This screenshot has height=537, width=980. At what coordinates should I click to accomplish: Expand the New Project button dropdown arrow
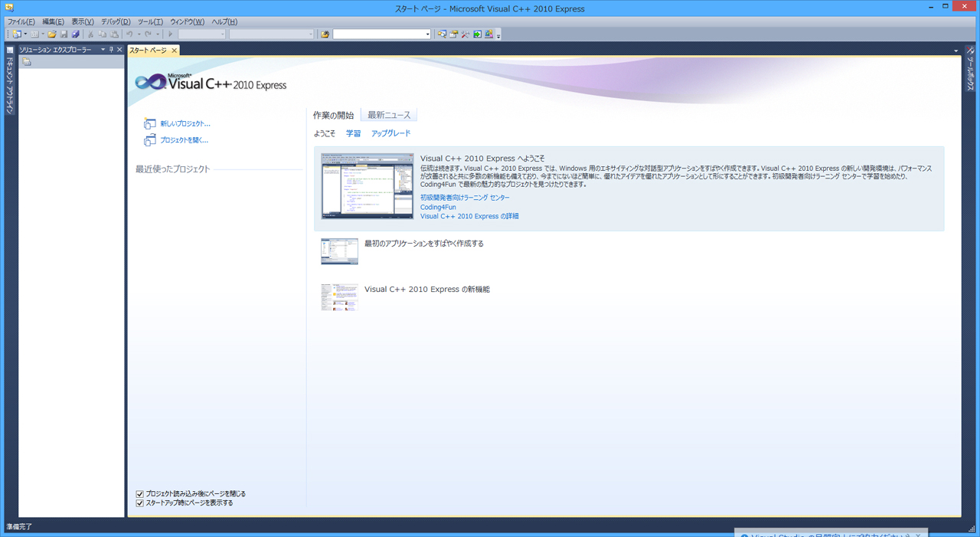click(25, 34)
